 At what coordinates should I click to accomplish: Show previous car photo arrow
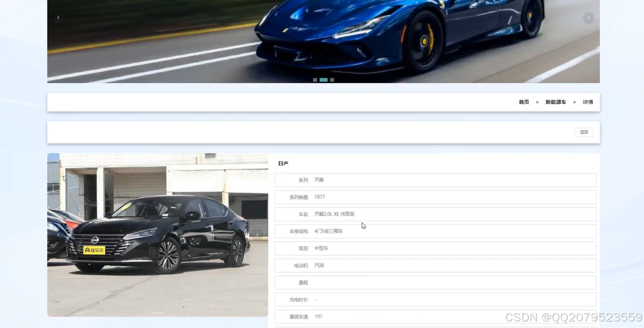[58, 235]
